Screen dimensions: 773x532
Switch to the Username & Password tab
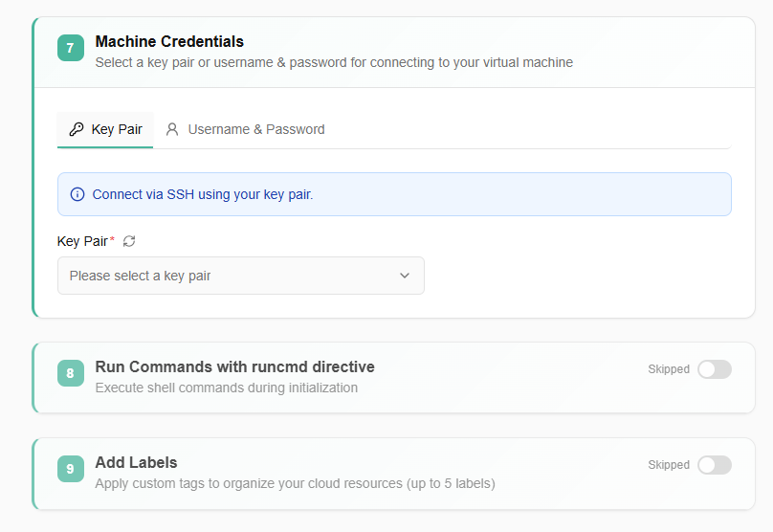tap(255, 129)
